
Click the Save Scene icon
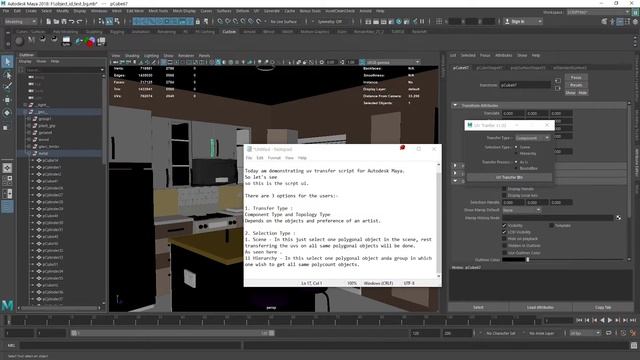(x=64, y=21)
